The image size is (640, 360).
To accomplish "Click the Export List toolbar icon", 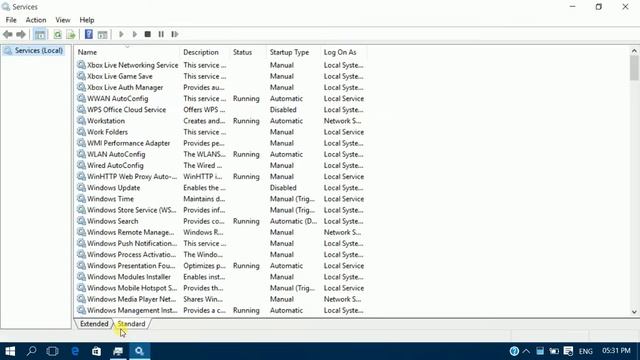I will [71, 35].
